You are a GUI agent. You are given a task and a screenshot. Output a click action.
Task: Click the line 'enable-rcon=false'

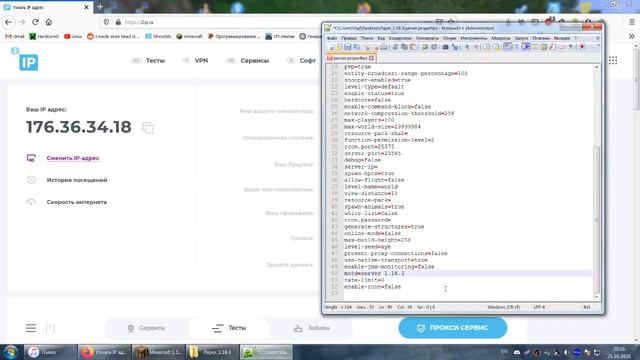(x=372, y=287)
